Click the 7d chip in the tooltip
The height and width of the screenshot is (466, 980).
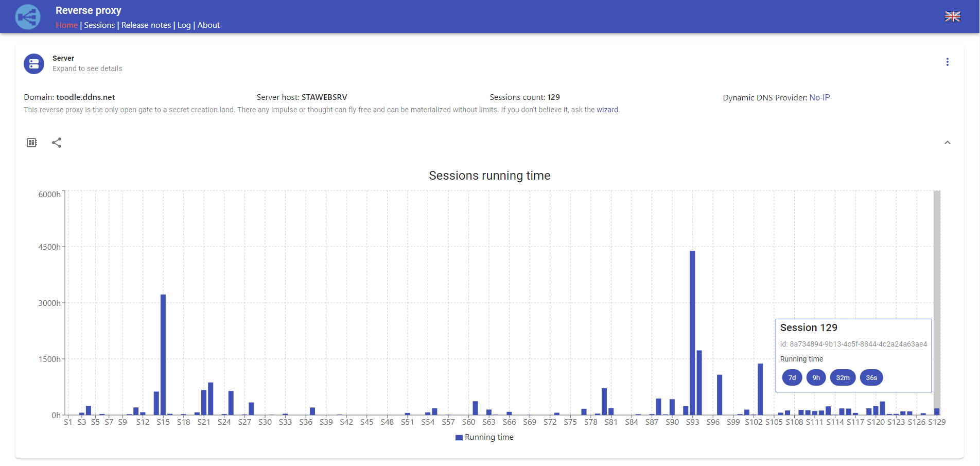(792, 377)
